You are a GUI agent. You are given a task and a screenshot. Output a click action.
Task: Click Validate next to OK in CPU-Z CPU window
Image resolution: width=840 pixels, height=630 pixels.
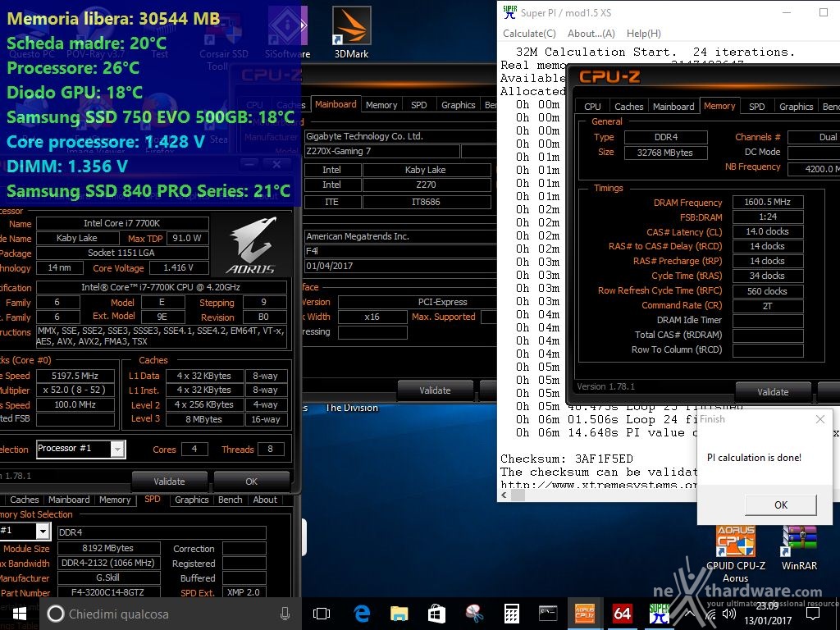click(169, 482)
